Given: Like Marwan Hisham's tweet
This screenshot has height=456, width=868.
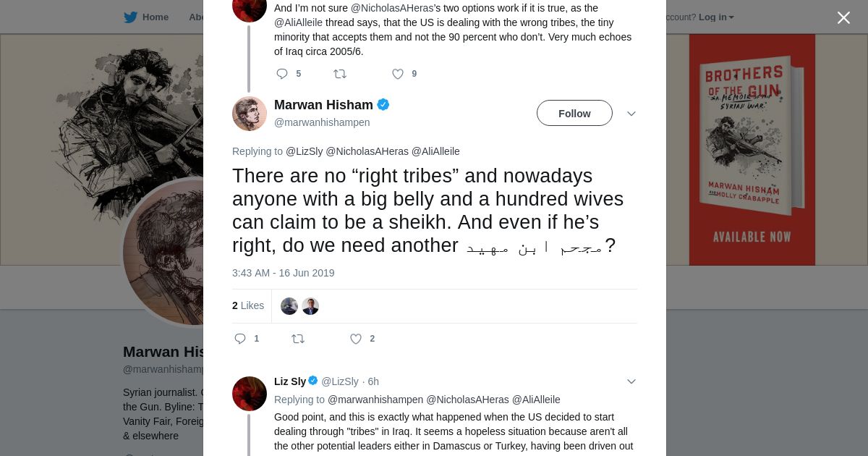Looking at the screenshot, I should [356, 339].
